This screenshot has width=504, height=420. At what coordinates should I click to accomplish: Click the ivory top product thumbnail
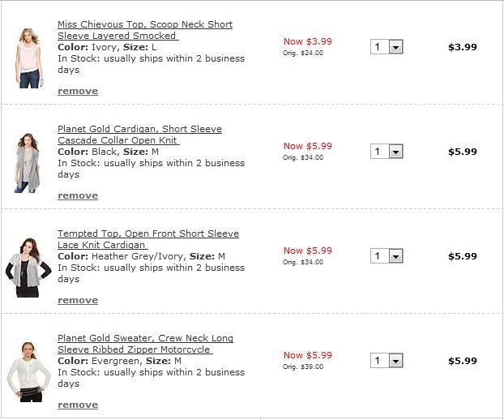click(28, 57)
